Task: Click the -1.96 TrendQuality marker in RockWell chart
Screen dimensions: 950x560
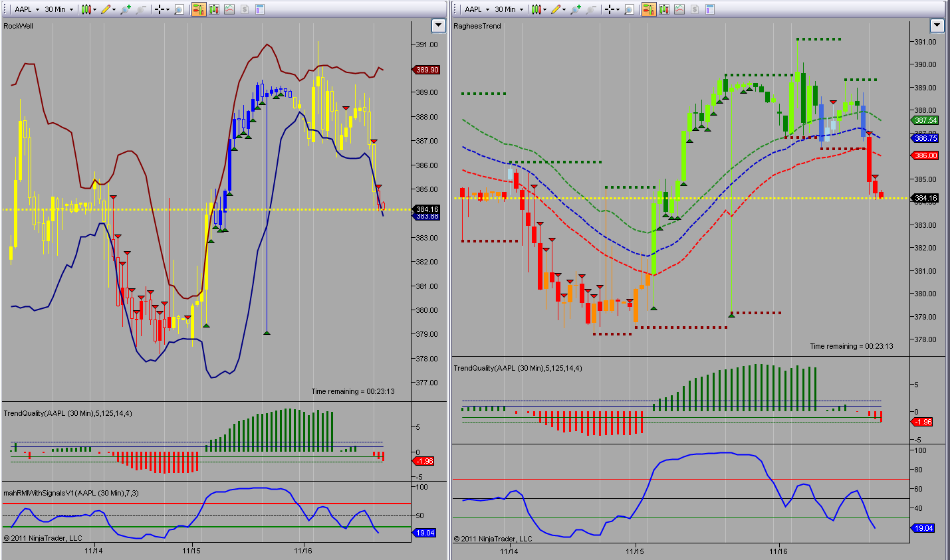Action: [424, 461]
